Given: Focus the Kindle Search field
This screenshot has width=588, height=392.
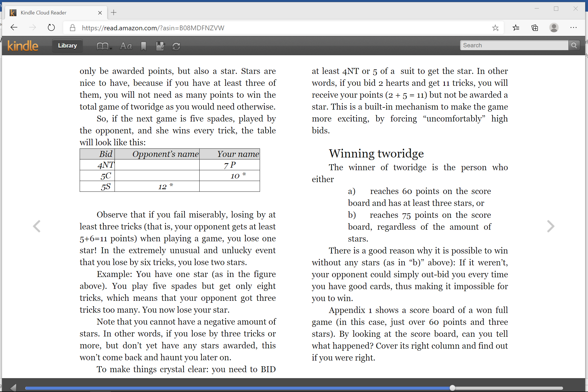Looking at the screenshot, I should [x=514, y=45].
